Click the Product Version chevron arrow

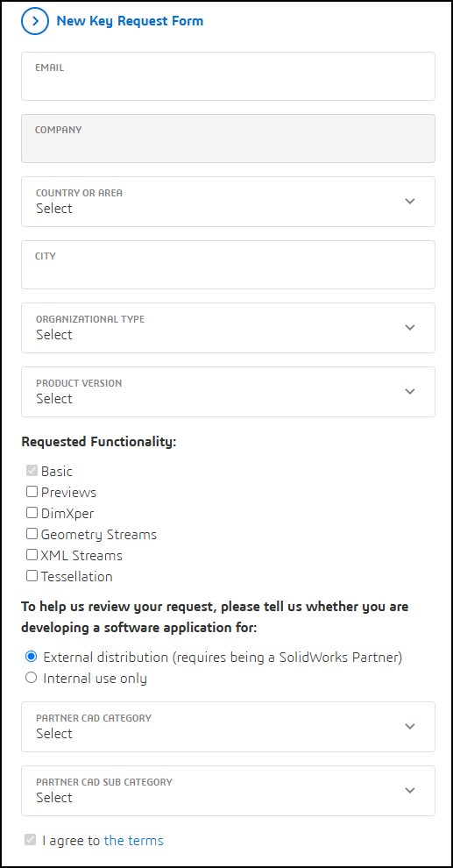[410, 391]
